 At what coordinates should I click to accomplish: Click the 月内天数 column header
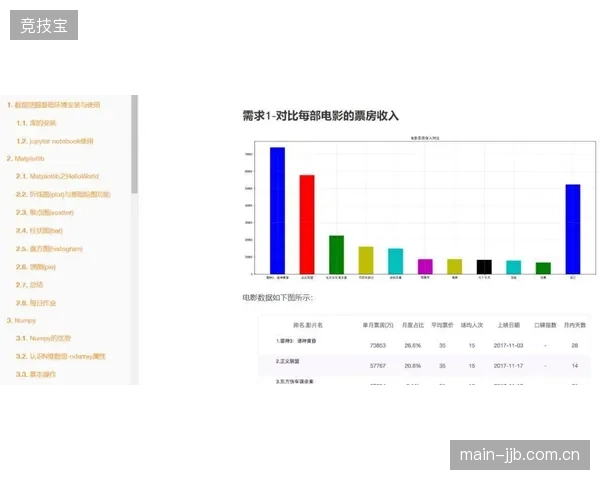[575, 325]
